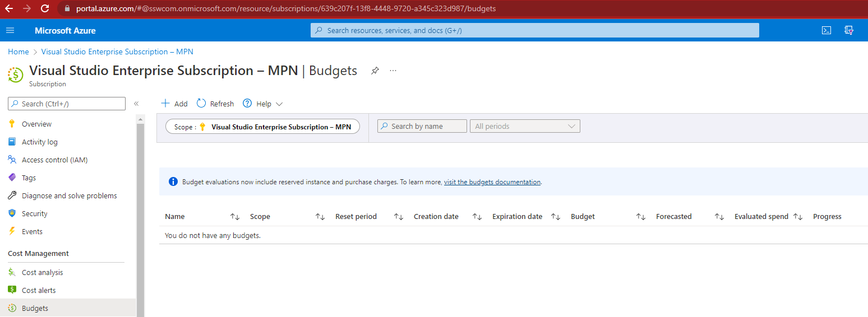Refresh the budgets list
The height and width of the screenshot is (317, 868).
tap(215, 104)
